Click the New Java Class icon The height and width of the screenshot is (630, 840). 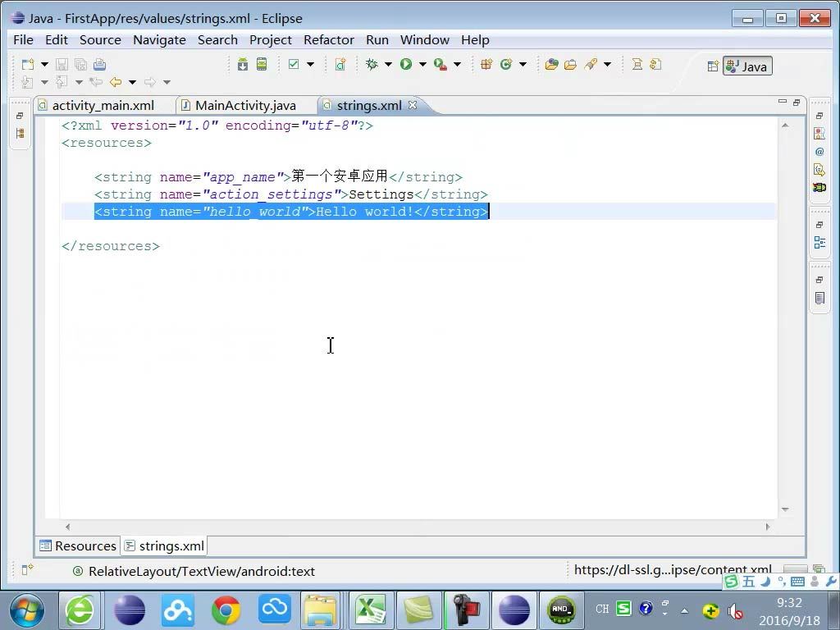505,65
